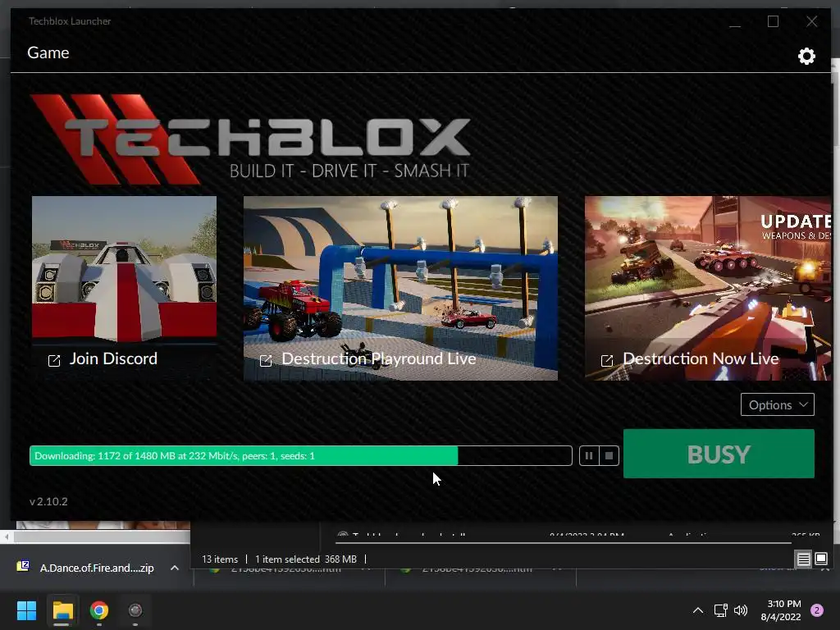Open notification center badge showing 2
840x630 pixels.
point(817,610)
